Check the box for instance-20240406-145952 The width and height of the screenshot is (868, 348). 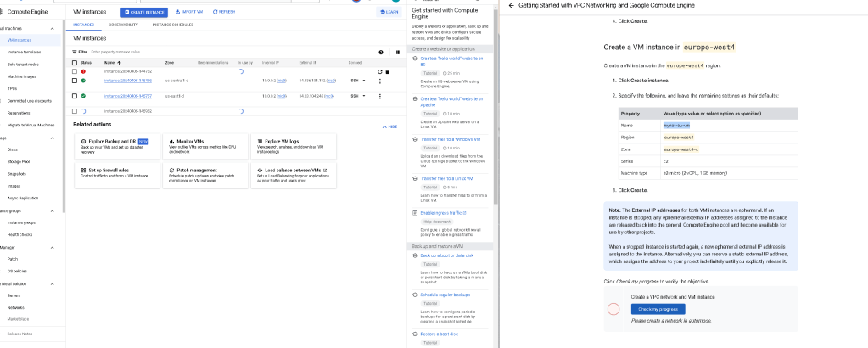75,111
